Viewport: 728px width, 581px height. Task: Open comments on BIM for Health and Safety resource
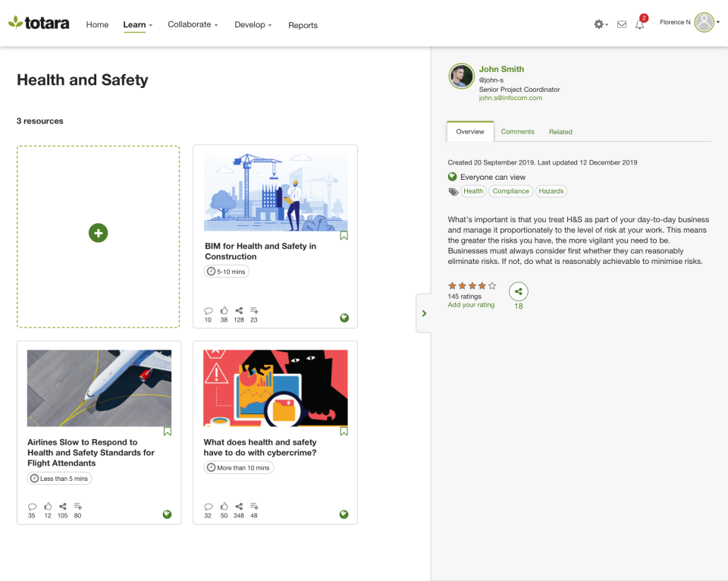point(208,310)
